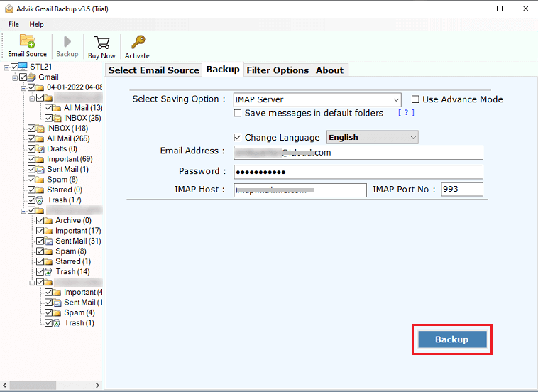Click the tree scrollbar left arrow
538x392 pixels.
(4, 386)
